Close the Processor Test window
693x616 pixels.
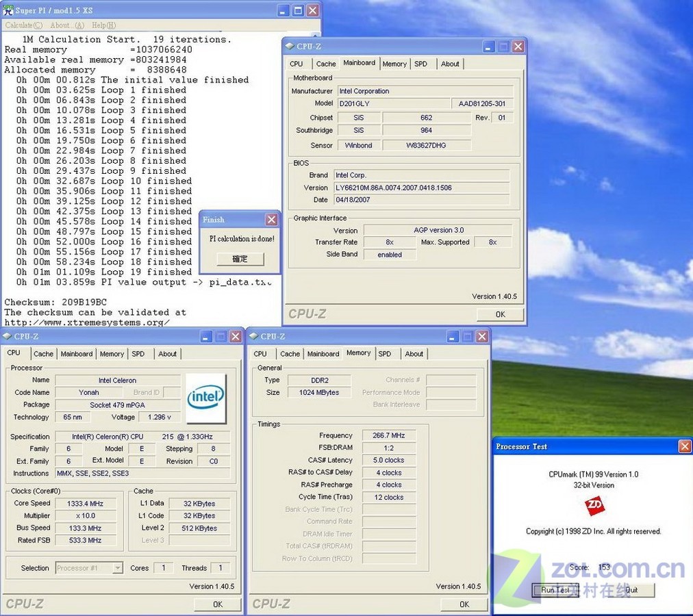click(685, 447)
